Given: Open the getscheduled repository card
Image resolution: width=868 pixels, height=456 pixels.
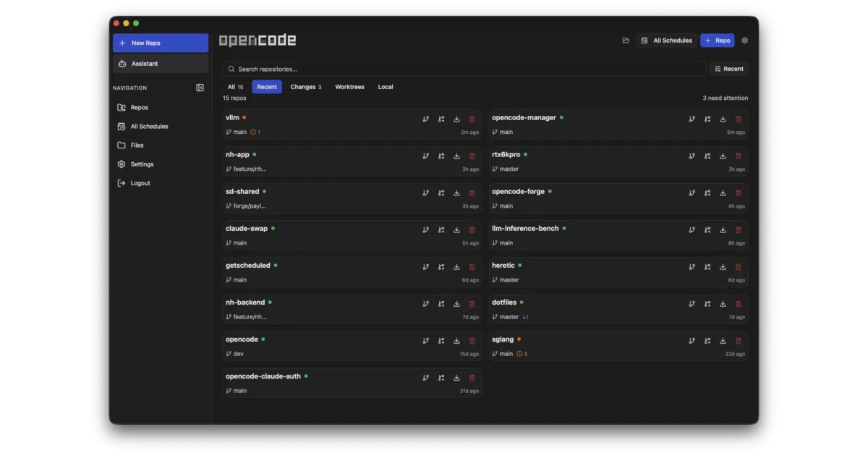Looking at the screenshot, I should pyautogui.click(x=352, y=272).
